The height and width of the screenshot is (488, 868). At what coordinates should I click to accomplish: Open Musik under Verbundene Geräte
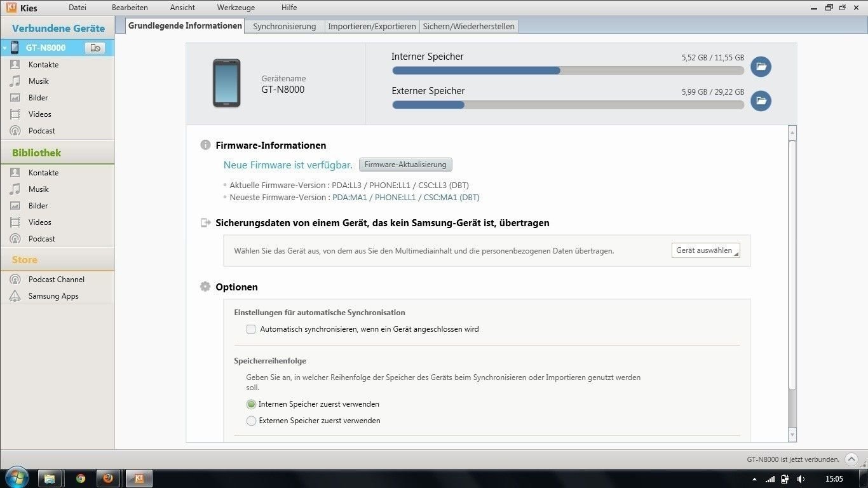(x=38, y=81)
